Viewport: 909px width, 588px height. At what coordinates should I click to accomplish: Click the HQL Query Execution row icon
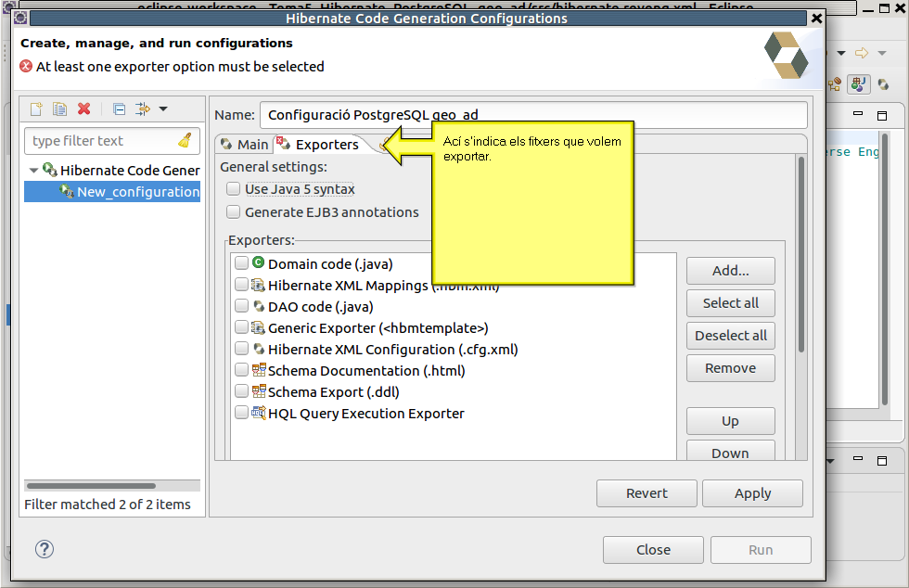259,413
